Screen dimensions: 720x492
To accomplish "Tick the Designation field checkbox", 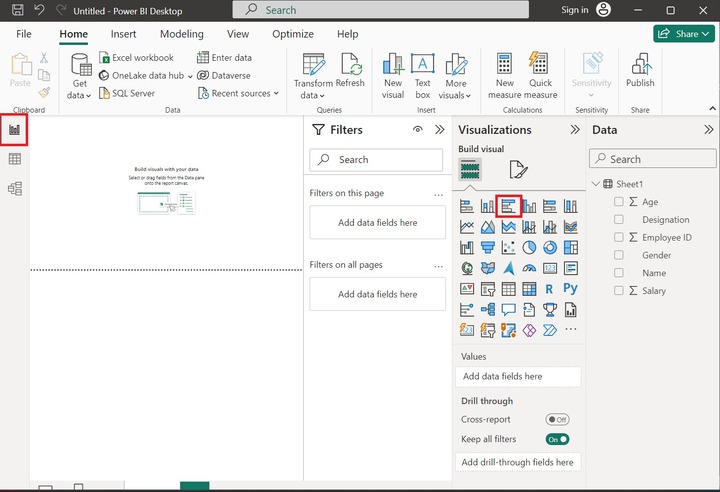I will 619,219.
